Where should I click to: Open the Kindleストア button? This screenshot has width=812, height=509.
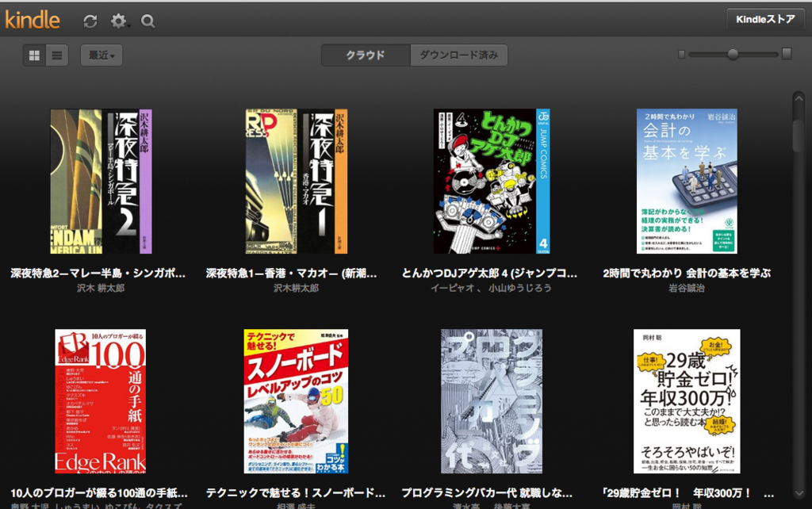click(x=765, y=20)
